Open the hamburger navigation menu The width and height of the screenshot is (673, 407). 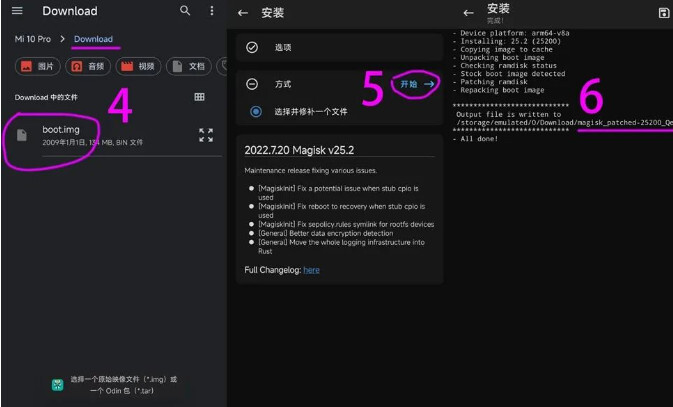[17, 11]
